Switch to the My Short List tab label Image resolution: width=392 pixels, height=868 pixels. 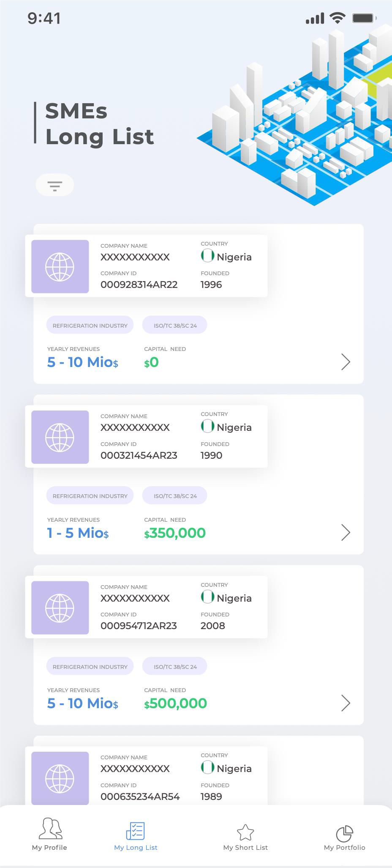tap(245, 848)
